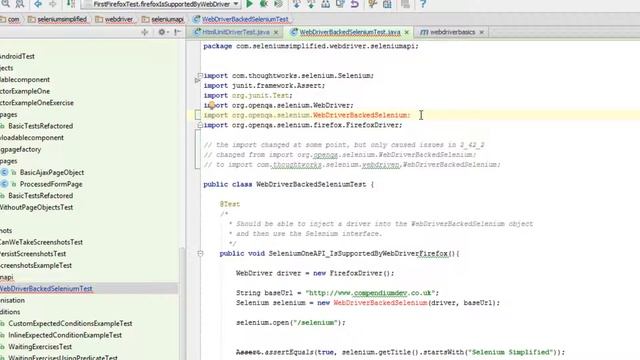Click the seleniumapi breadcrumb

coord(163,19)
